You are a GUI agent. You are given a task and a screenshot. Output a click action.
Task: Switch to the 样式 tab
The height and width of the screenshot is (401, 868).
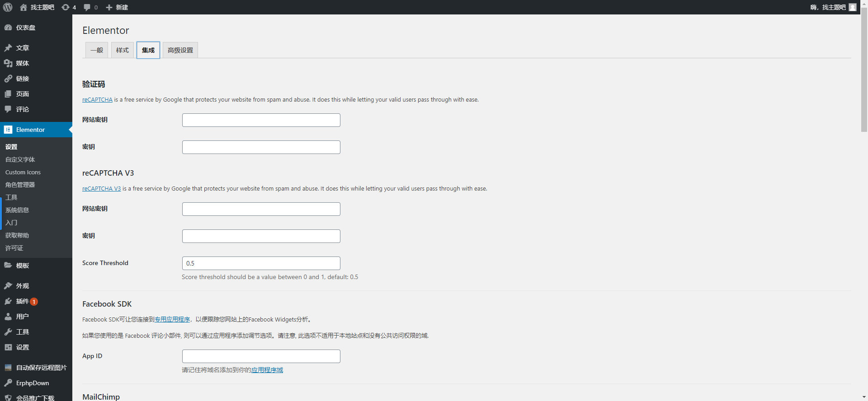[123, 50]
